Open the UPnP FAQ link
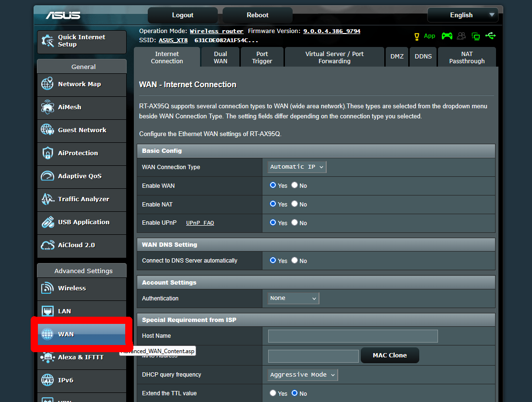Viewport: 532px width, 402px height. 200,223
